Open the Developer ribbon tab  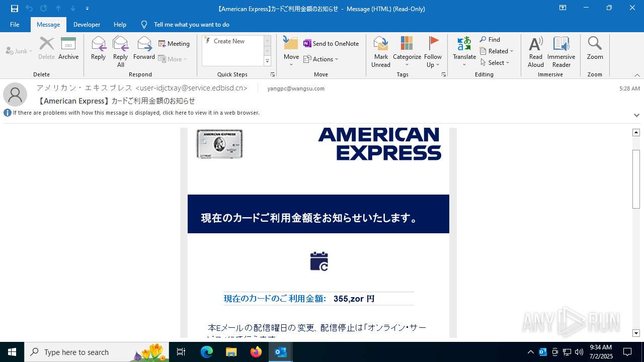pyautogui.click(x=87, y=24)
